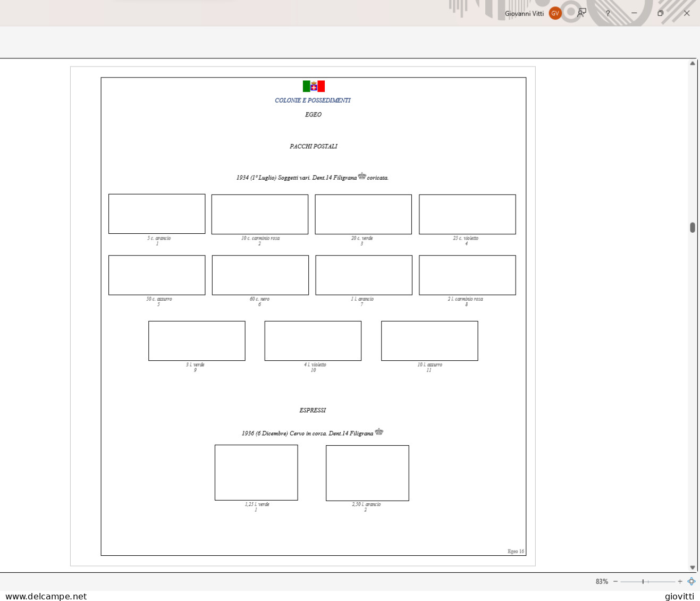Click the EGEO title text
Viewport: 700px width, 601px height.
pos(313,114)
